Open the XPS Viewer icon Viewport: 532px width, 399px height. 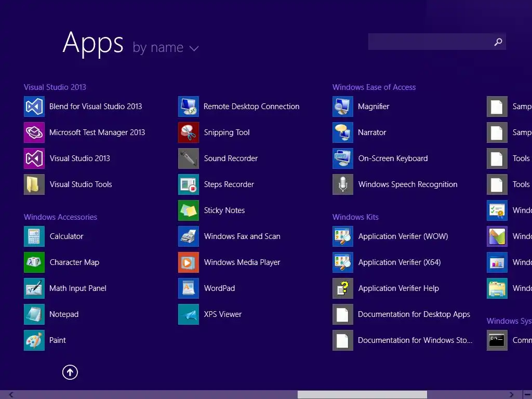point(188,314)
